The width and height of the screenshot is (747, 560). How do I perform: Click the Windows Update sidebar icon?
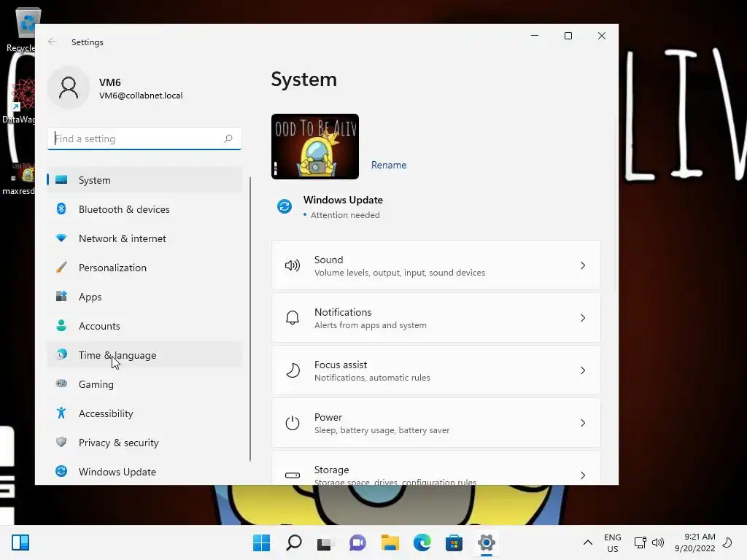coord(61,471)
